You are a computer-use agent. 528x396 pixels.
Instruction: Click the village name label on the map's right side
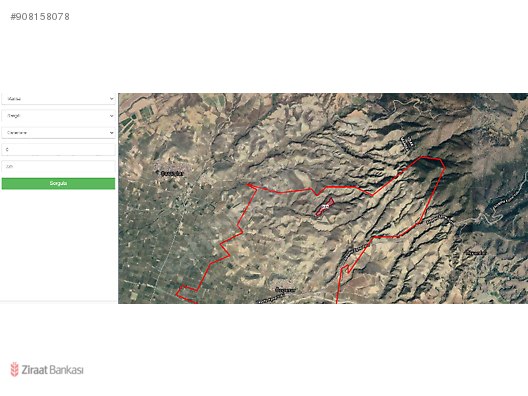(476, 252)
